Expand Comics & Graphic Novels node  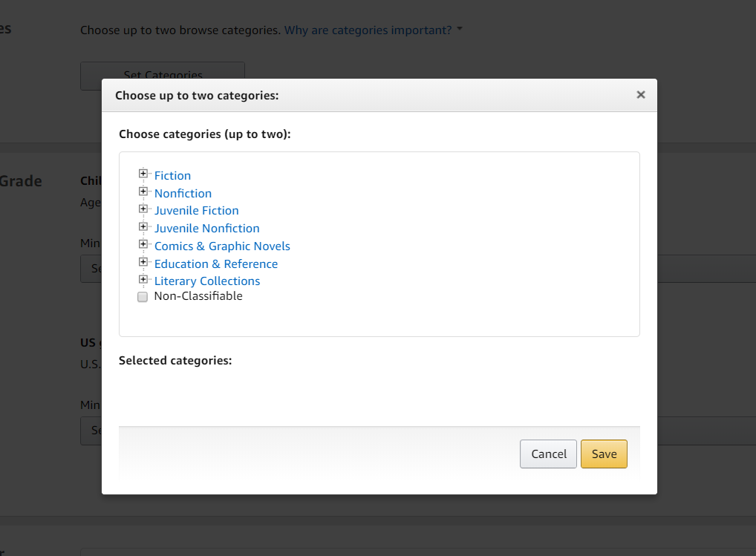(143, 244)
